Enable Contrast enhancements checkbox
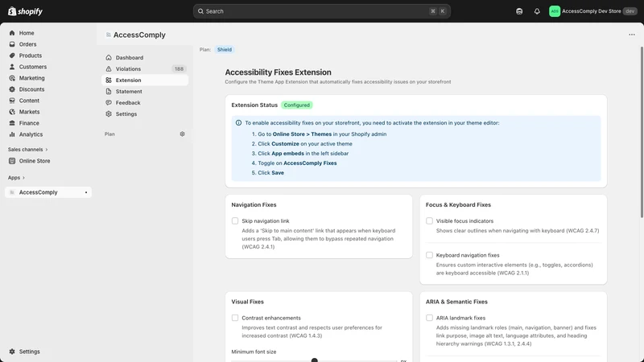 [235, 318]
